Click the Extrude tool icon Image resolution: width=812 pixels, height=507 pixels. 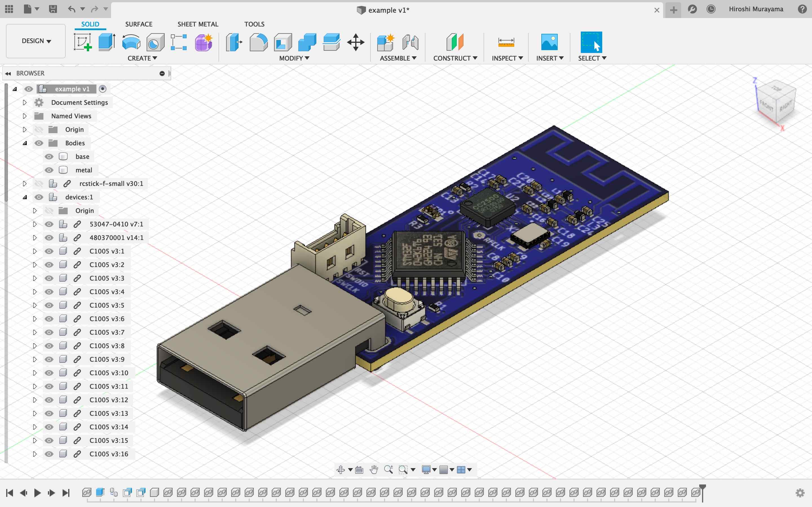(x=107, y=42)
